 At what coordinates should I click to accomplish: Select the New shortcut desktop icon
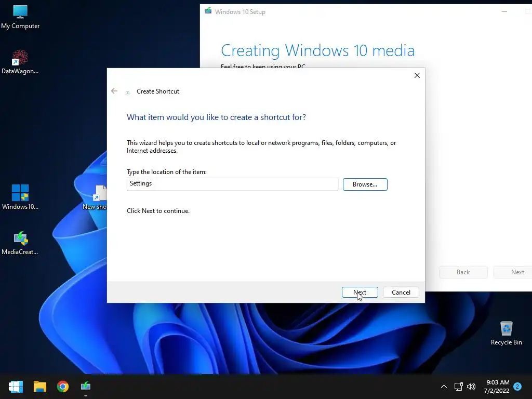pos(95,197)
